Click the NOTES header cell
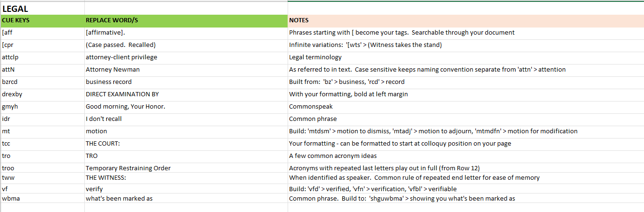The height and width of the screenshot is (212, 644). click(x=466, y=21)
